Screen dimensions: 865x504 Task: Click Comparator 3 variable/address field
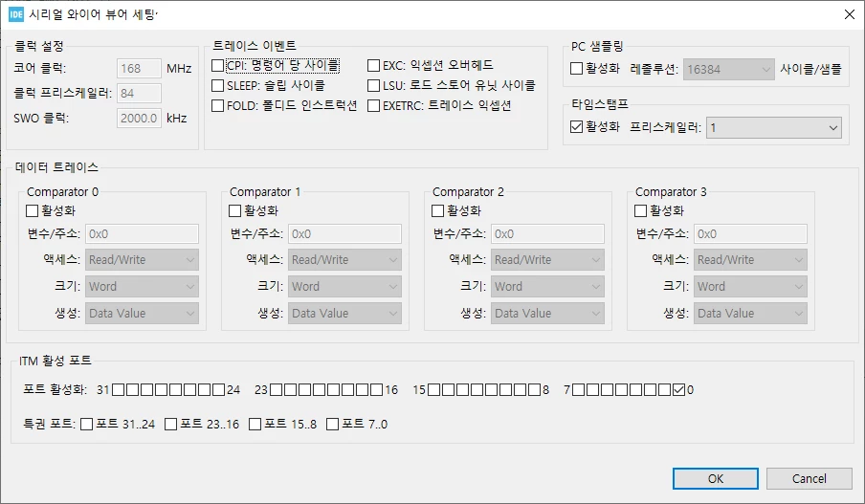click(x=750, y=233)
